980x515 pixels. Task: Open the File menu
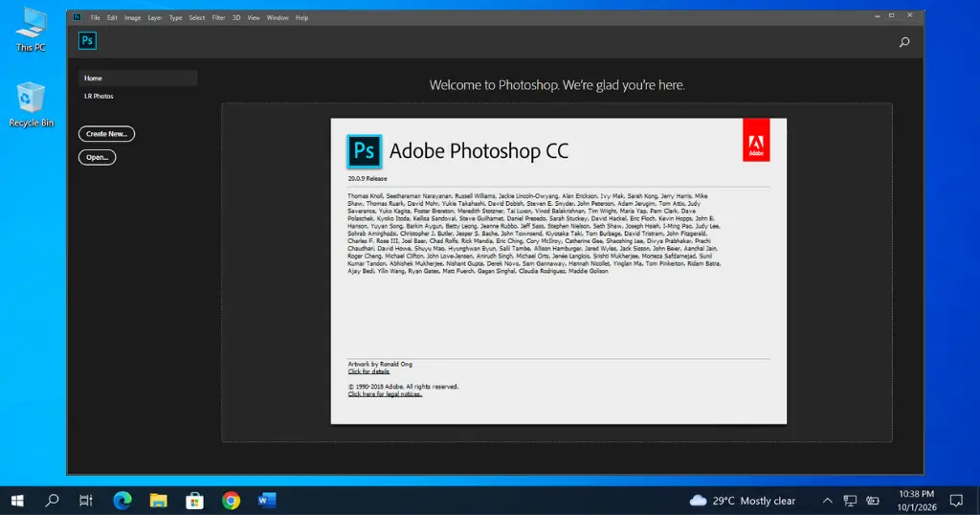[95, 17]
